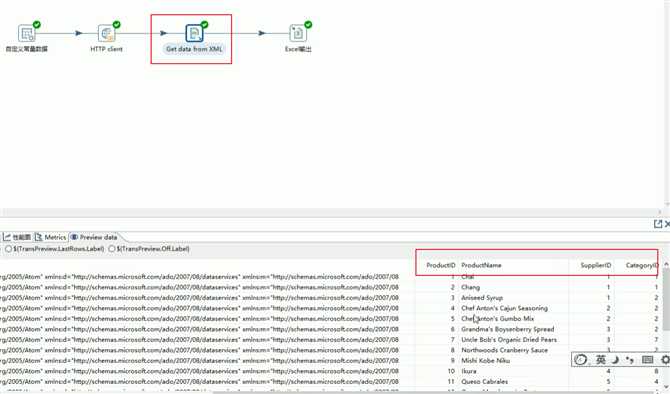Screen dimensions: 670x394
Task: Click the SupplierID column header
Action: [x=596, y=265]
